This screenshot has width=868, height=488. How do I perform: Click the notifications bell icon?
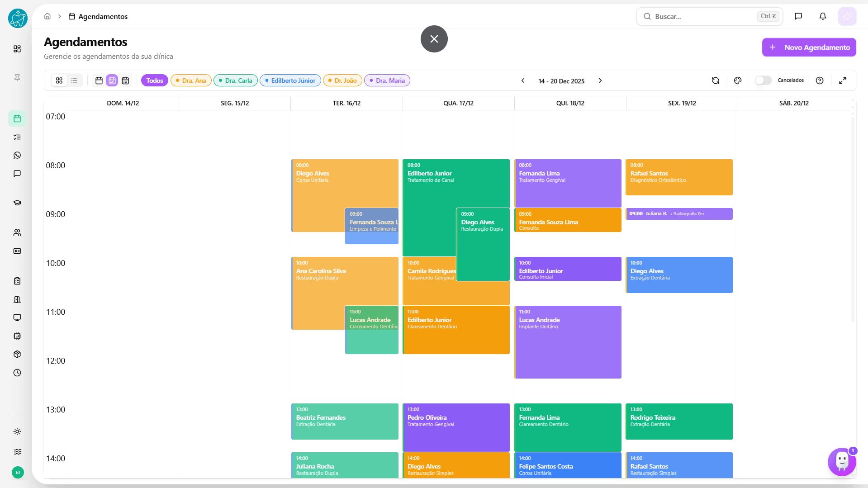pyautogui.click(x=822, y=16)
